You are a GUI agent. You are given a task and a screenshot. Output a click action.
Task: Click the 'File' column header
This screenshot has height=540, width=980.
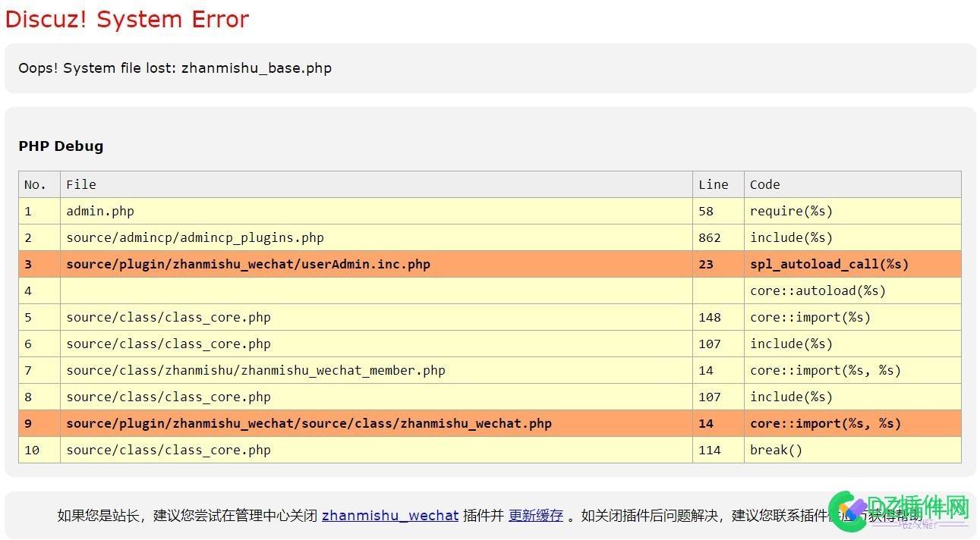pyautogui.click(x=81, y=184)
